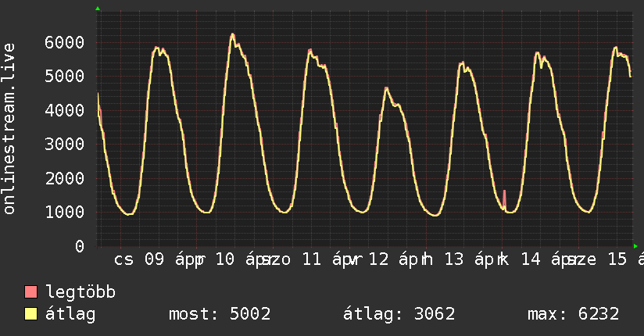
Task: Click the highest peak of the graph line
Action: coord(232,34)
